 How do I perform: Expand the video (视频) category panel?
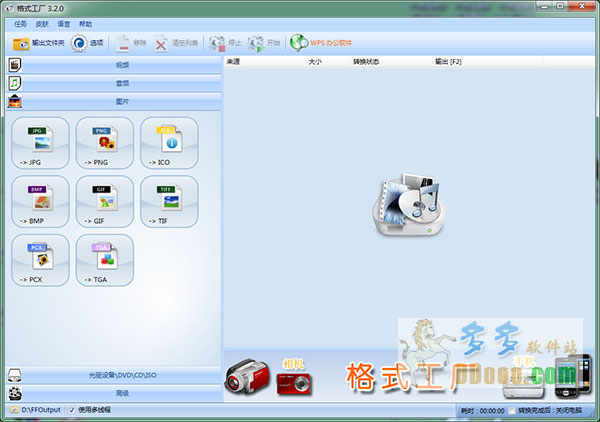[122, 65]
